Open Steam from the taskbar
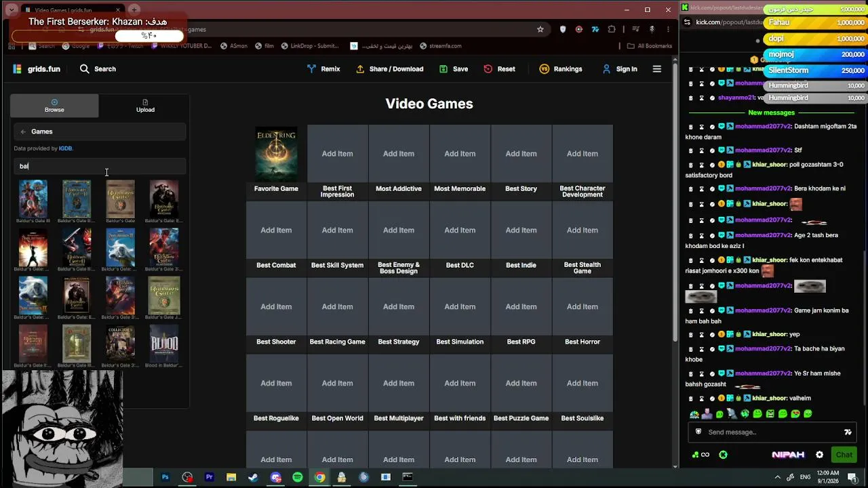This screenshot has height=488, width=868. coord(253,477)
